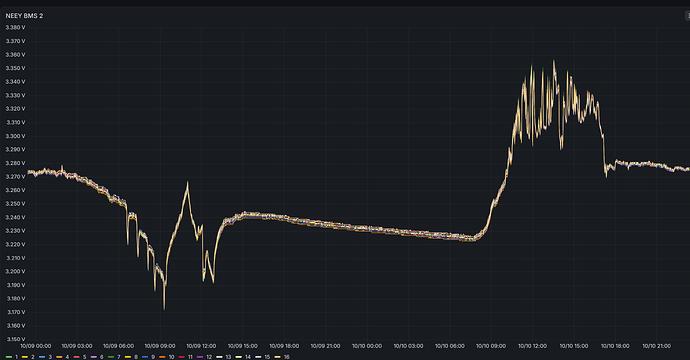
Task: Click the 10/09 18:00 time axis label
Action: click(x=284, y=346)
